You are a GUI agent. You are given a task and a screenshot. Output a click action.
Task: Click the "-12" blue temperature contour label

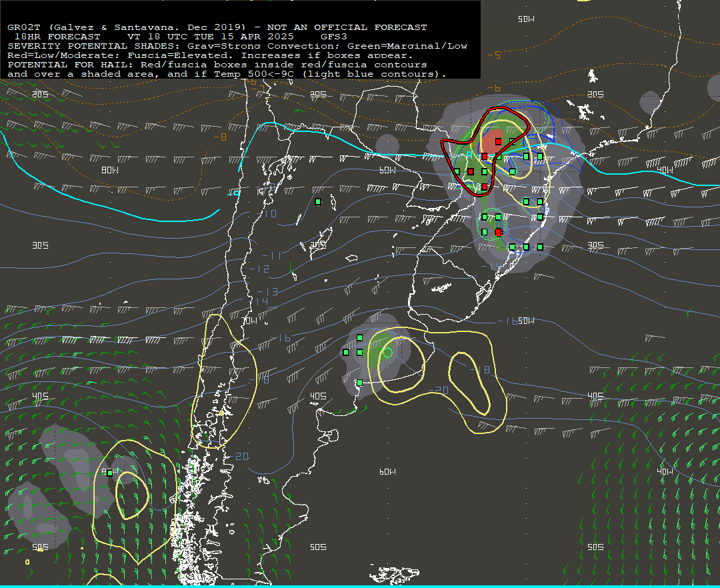pos(259,269)
